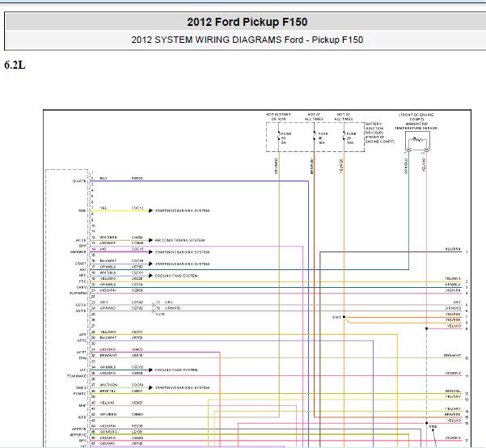
Task: Select '2012 SYSTEM WIRING DIAGRAMS Ford - Pickup F150' subtitle
Action: (x=247, y=40)
